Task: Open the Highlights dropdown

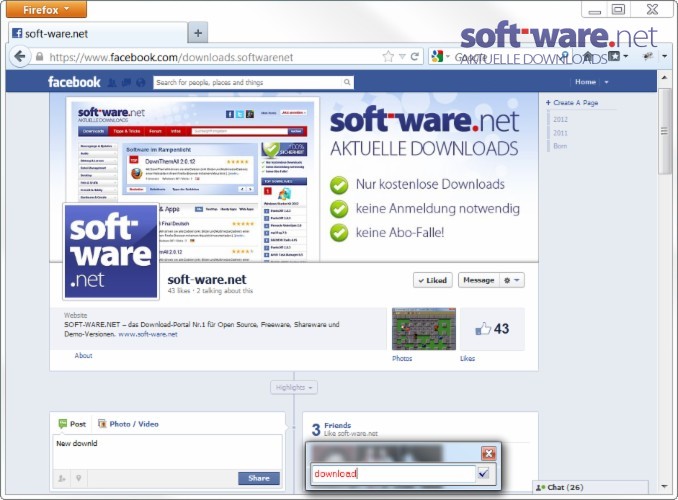Action: tap(294, 387)
